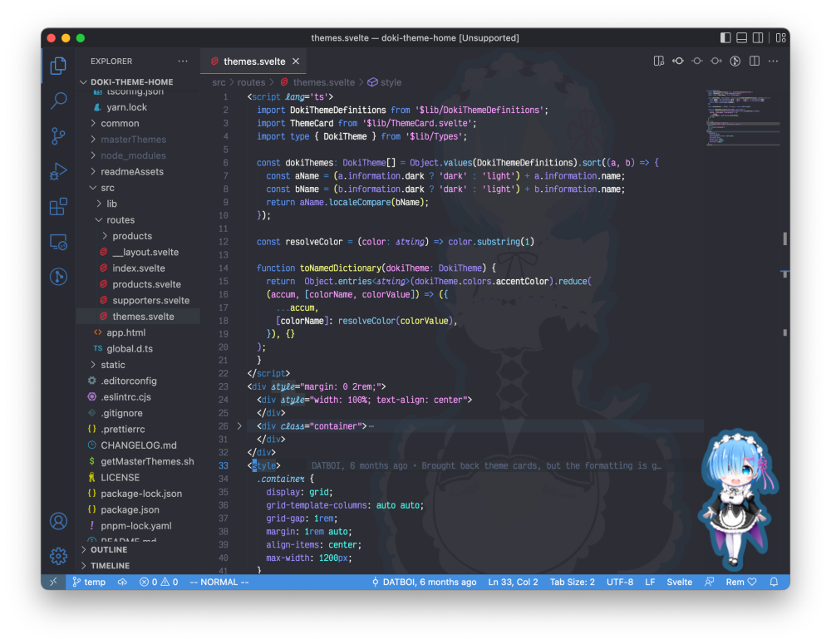Open the Source Control view icon
The image size is (831, 644).
click(x=58, y=136)
